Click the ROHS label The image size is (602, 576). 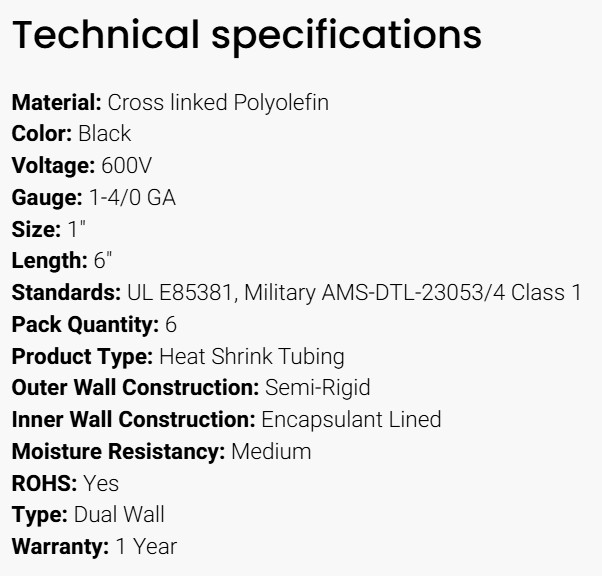click(x=45, y=483)
